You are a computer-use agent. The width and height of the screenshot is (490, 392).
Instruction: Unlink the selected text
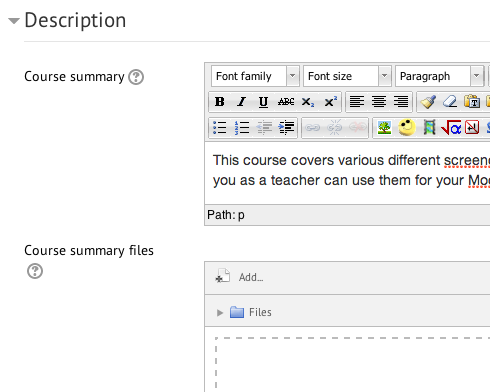click(x=335, y=127)
